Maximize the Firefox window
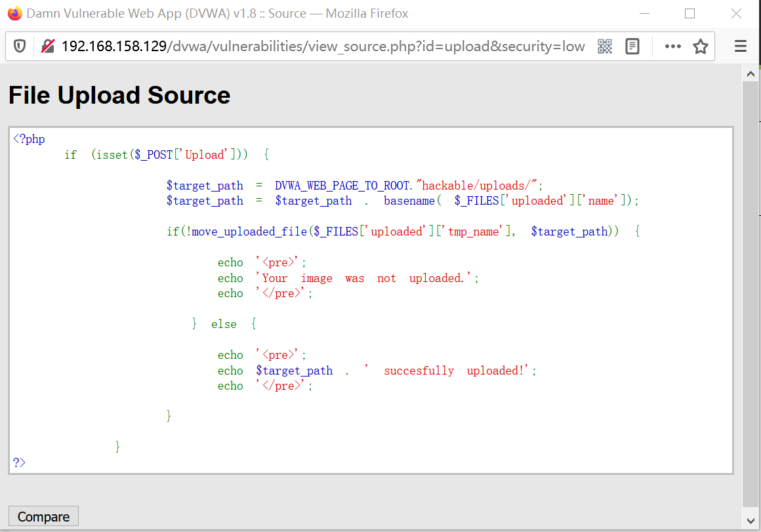 [689, 14]
